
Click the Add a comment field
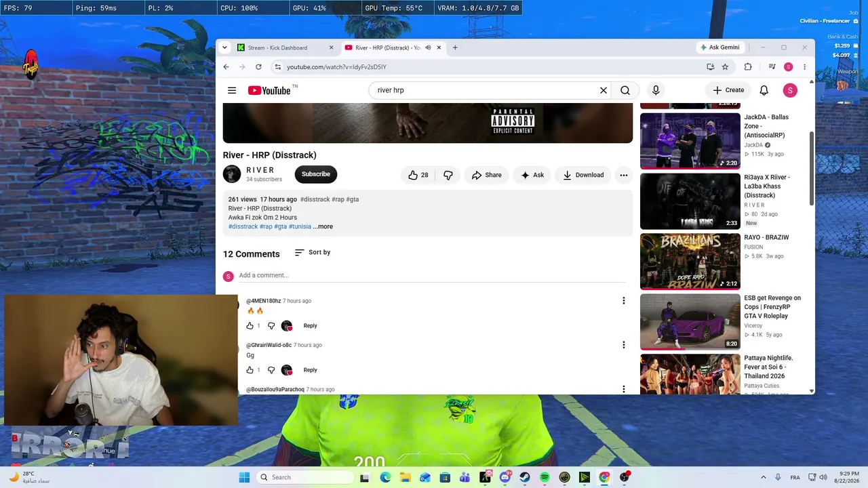click(x=432, y=275)
